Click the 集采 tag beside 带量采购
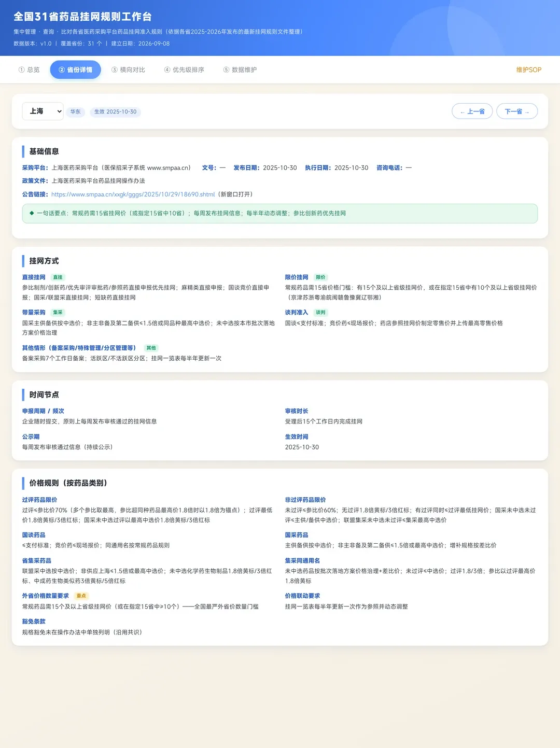This screenshot has width=560, height=748. [58, 313]
